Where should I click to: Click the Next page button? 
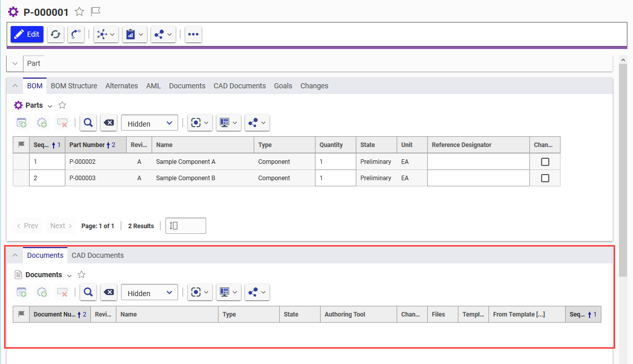[x=61, y=226]
